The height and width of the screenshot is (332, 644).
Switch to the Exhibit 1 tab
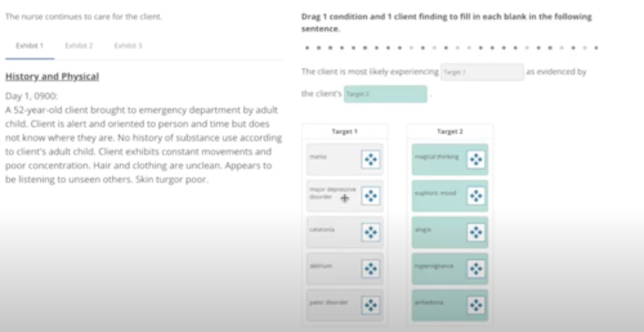[x=30, y=46]
